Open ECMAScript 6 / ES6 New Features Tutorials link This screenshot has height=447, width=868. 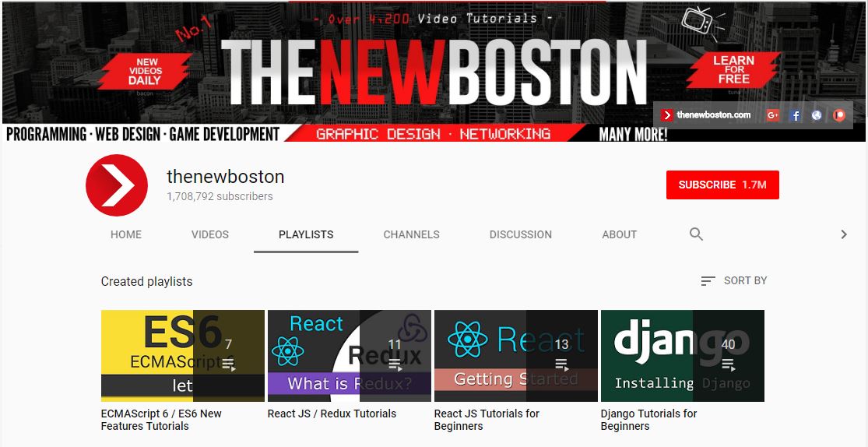[161, 420]
